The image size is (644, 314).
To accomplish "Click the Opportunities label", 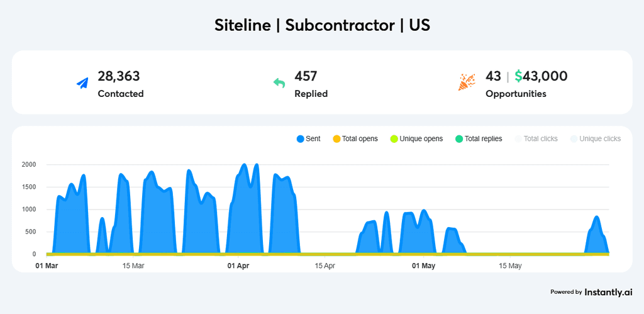I will click(x=516, y=94).
